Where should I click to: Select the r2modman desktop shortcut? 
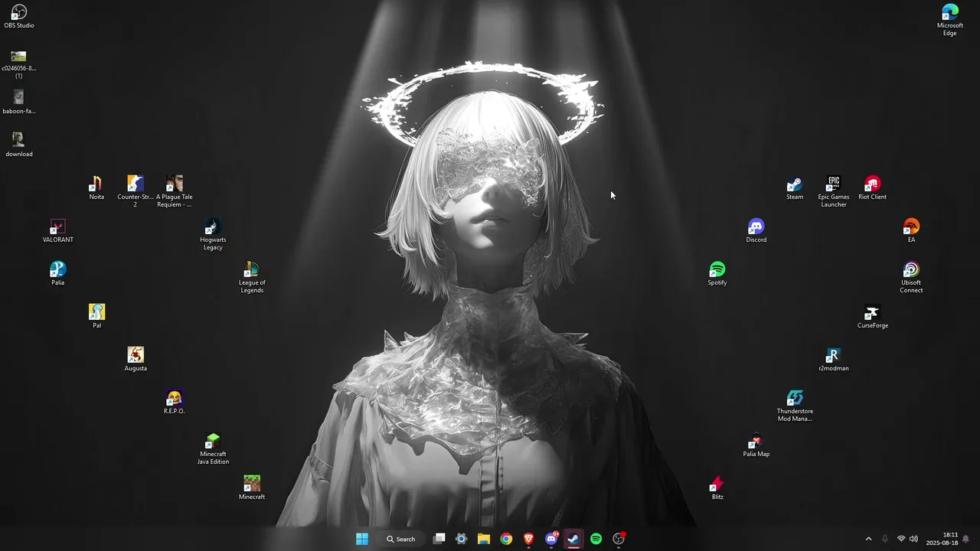point(834,360)
